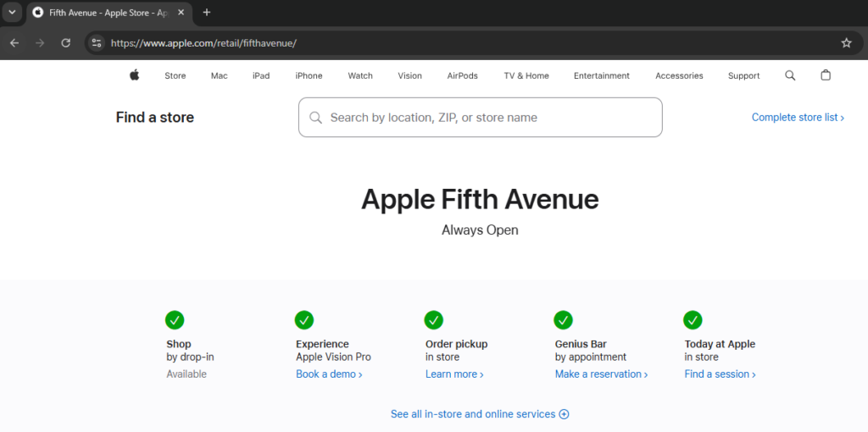Click the URL in the address bar
This screenshot has height=432, width=868.
[203, 43]
